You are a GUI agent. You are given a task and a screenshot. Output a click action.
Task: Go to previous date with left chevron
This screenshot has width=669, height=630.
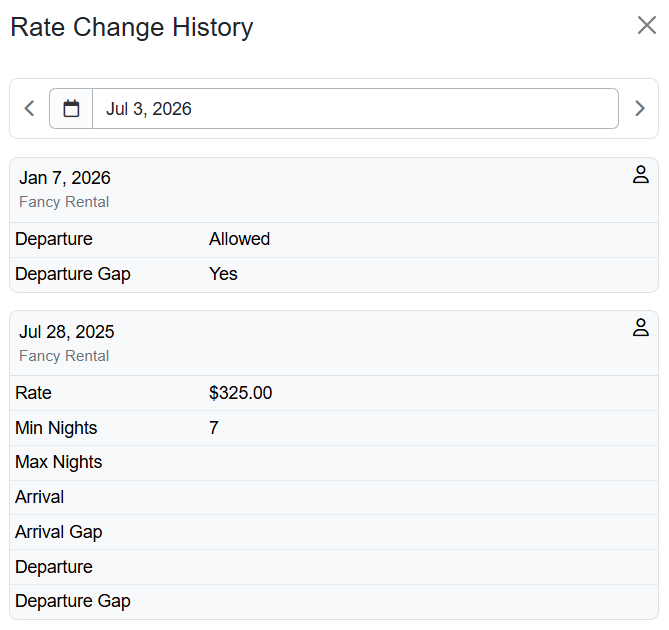[x=29, y=108]
